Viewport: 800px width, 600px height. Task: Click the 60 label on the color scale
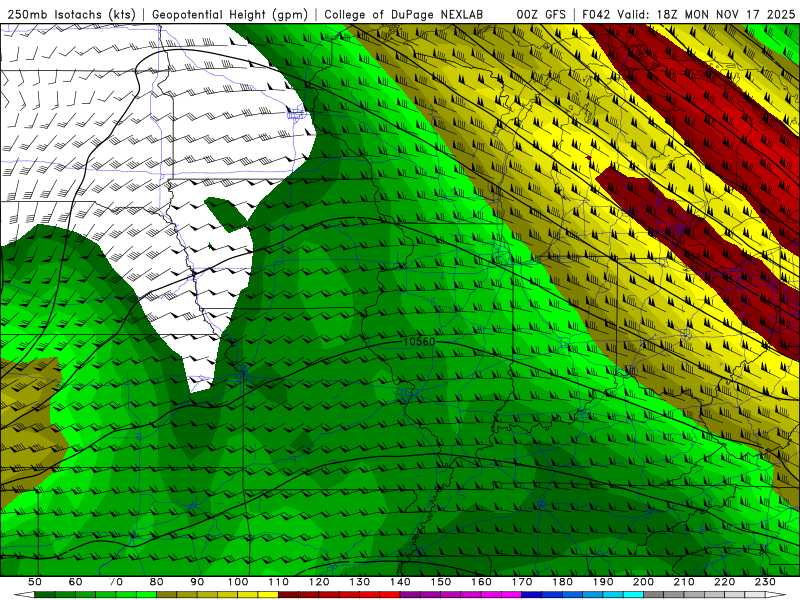[76, 582]
